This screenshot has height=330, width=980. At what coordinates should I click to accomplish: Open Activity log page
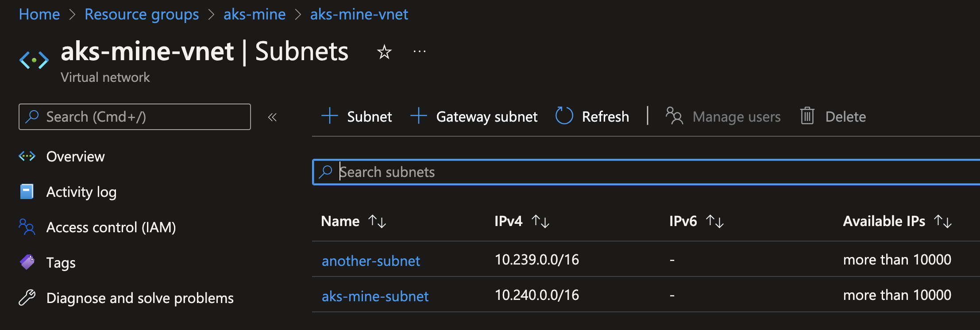click(x=81, y=192)
